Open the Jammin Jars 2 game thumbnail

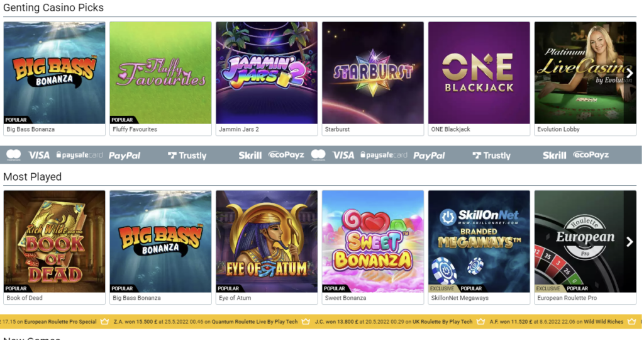tap(267, 73)
